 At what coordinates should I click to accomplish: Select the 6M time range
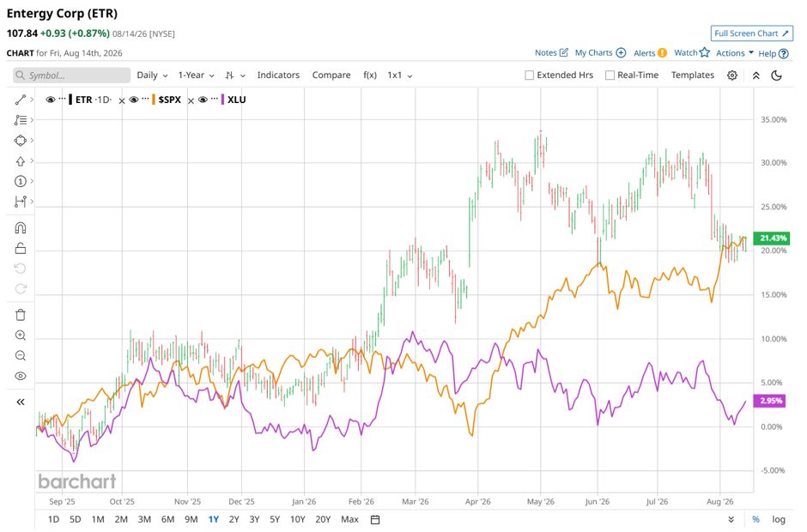167,520
